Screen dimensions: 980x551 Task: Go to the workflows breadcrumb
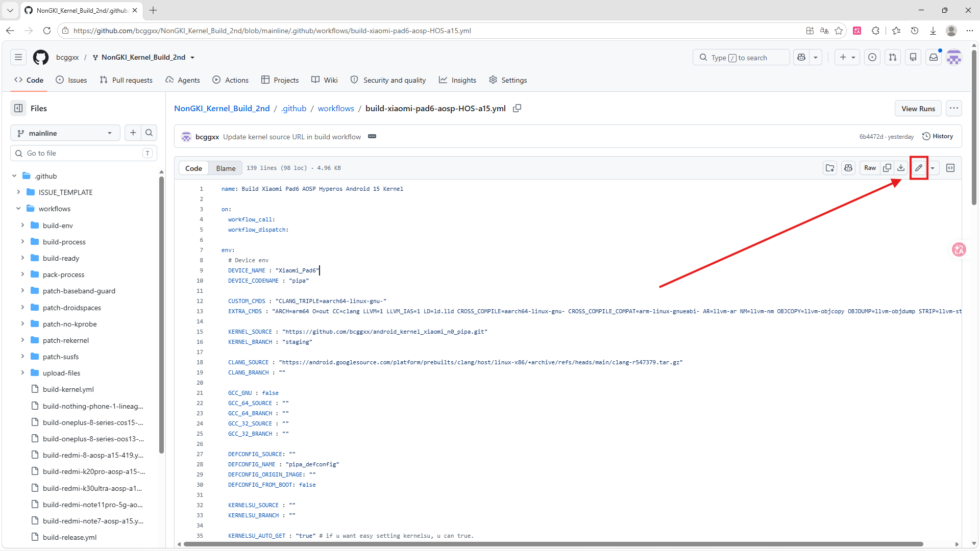pos(336,108)
